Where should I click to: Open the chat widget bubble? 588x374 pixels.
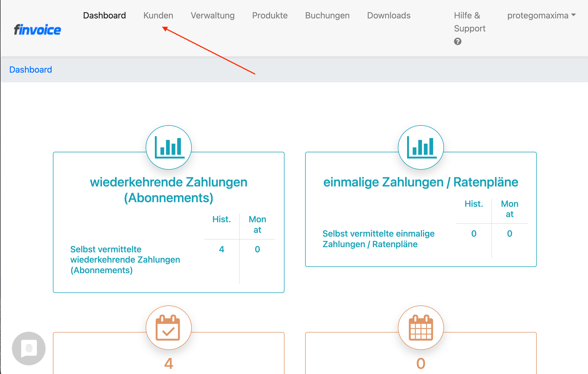click(29, 348)
